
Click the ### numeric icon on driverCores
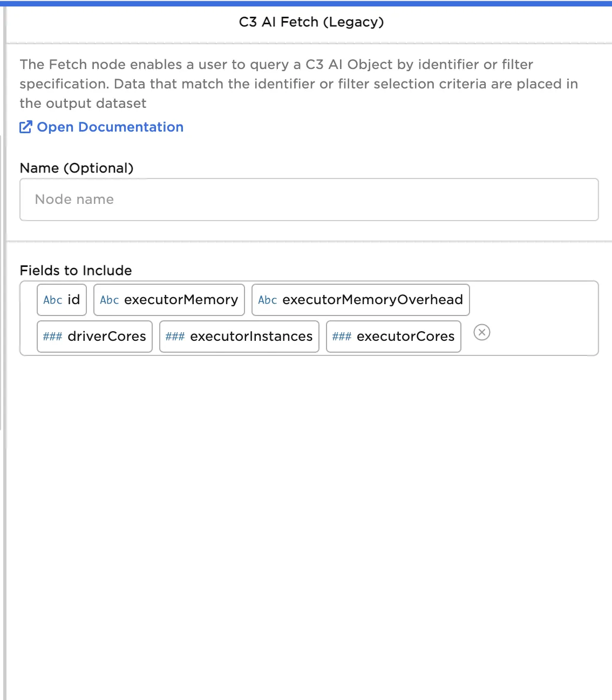(52, 337)
